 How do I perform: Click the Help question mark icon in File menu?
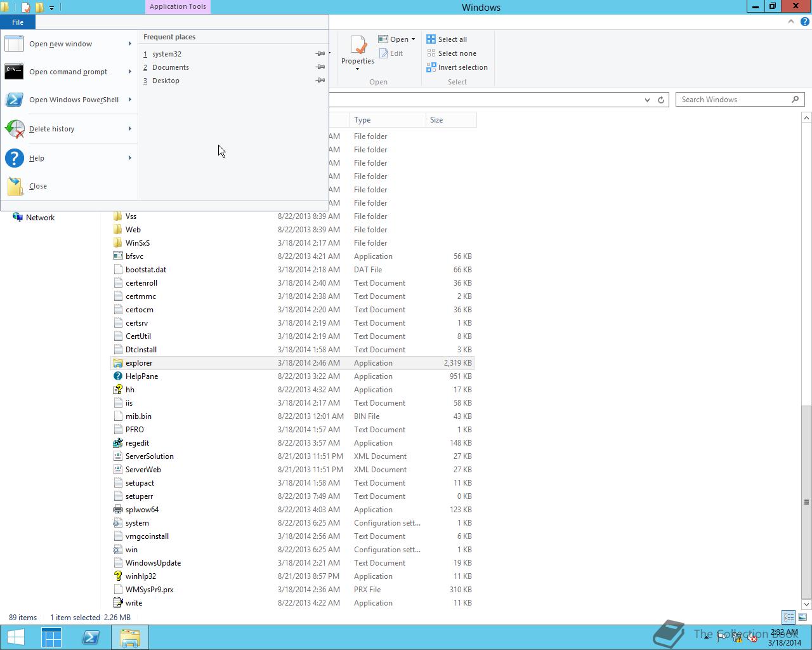pos(14,158)
